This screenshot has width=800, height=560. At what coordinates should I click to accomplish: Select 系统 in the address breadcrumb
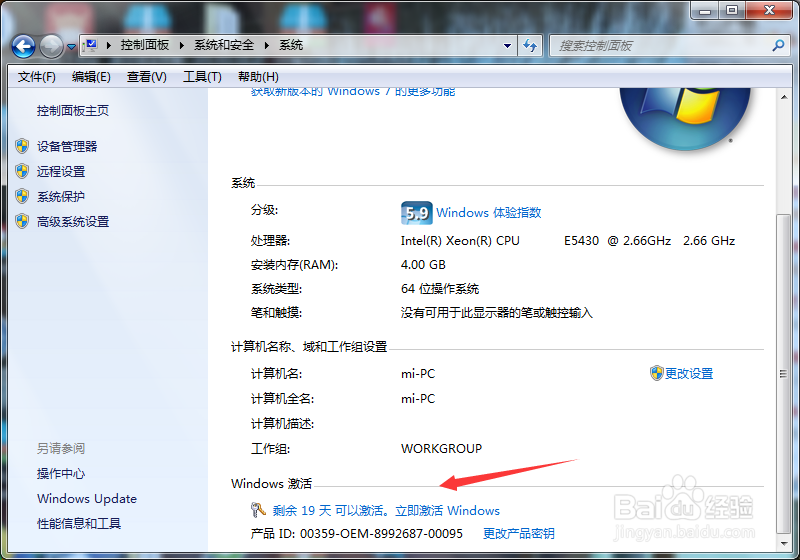coord(291,45)
